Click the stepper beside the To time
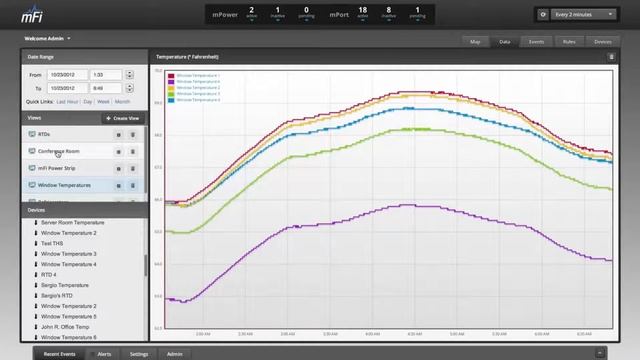This screenshot has height=360, width=640. [129, 88]
